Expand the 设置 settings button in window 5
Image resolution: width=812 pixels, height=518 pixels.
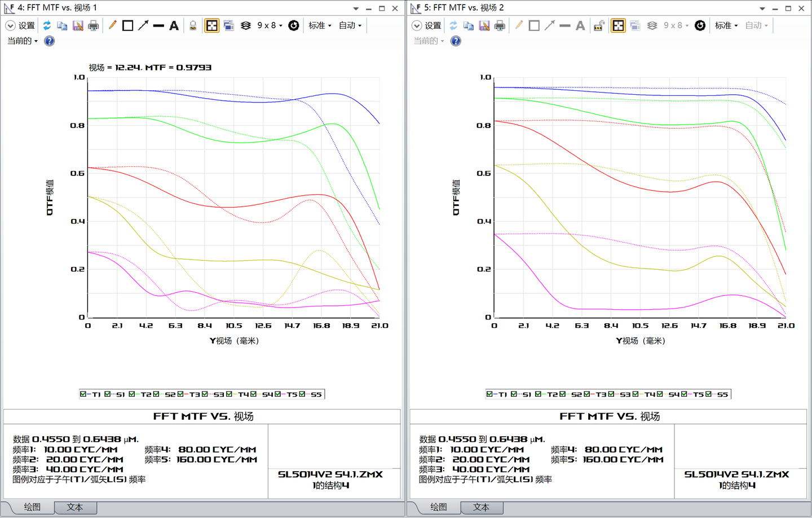(427, 25)
